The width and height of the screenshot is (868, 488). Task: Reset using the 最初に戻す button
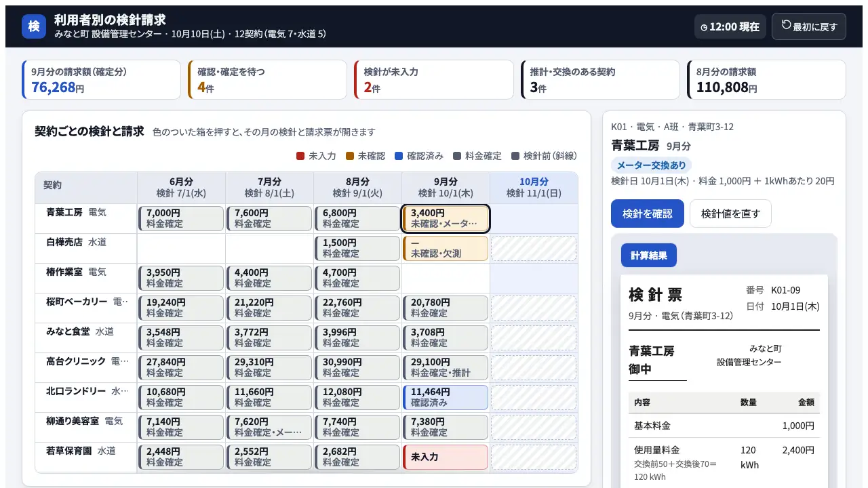pyautogui.click(x=808, y=26)
